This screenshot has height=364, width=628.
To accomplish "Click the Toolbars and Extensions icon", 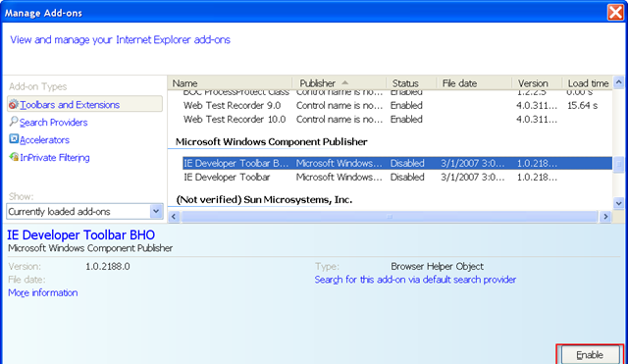I will [x=13, y=105].
